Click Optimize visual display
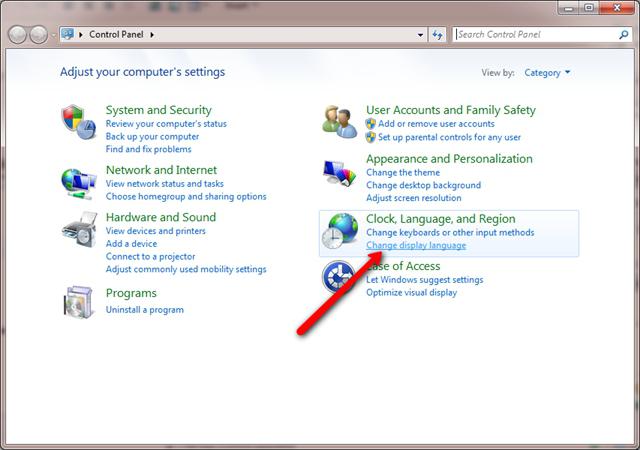The image size is (640, 450). point(411,292)
